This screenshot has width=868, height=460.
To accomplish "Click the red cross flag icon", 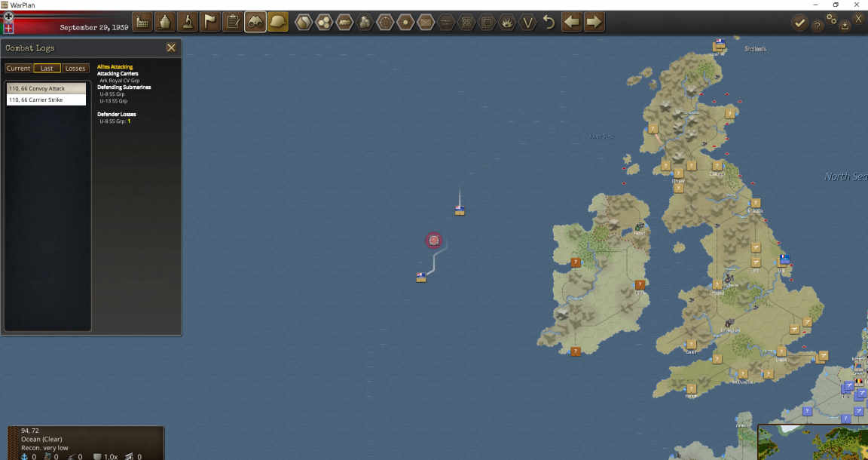I will pos(8,28).
